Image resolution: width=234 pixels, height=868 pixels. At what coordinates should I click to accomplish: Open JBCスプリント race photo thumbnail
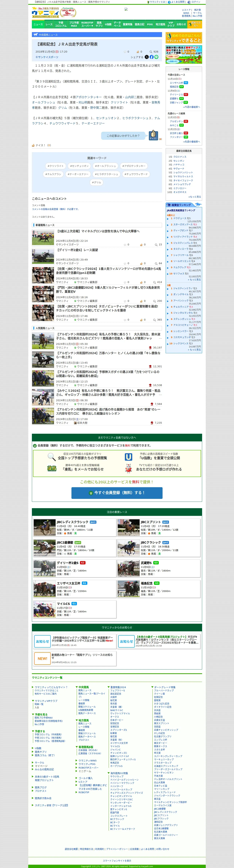tap(128, 528)
